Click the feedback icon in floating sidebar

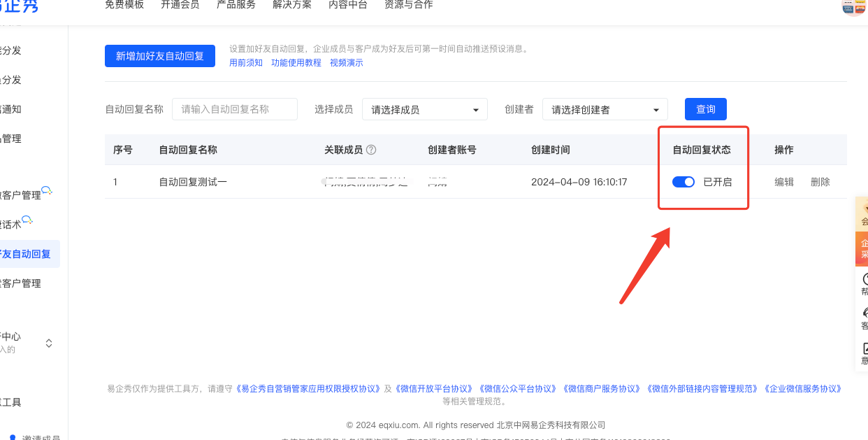tap(865, 348)
